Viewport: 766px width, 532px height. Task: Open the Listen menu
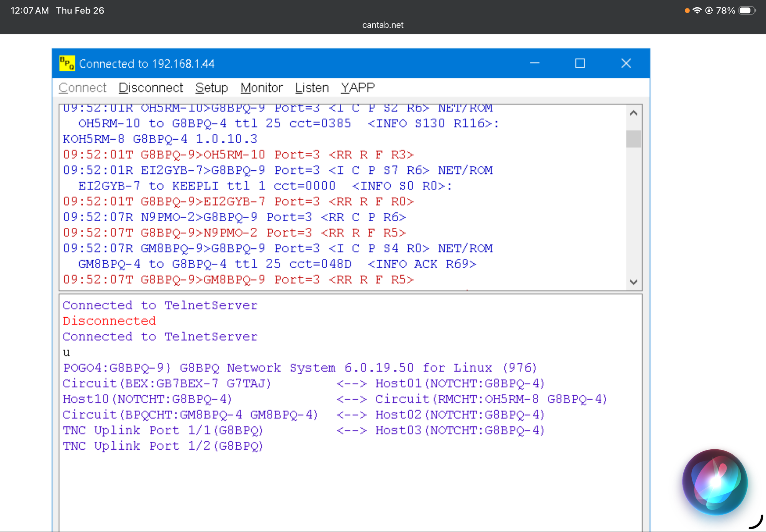[311, 87]
